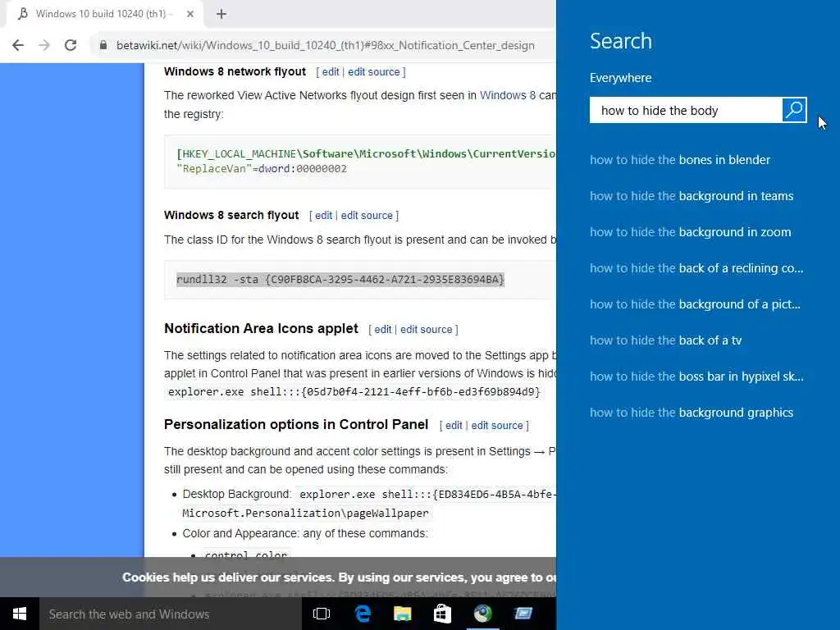The image size is (840, 630).
Task: Choose suggestion 'bones in blender'
Action: tap(680, 160)
